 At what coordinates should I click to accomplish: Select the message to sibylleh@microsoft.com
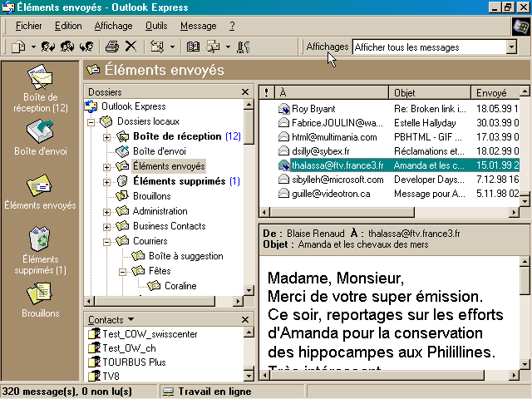pyautogui.click(x=390, y=180)
